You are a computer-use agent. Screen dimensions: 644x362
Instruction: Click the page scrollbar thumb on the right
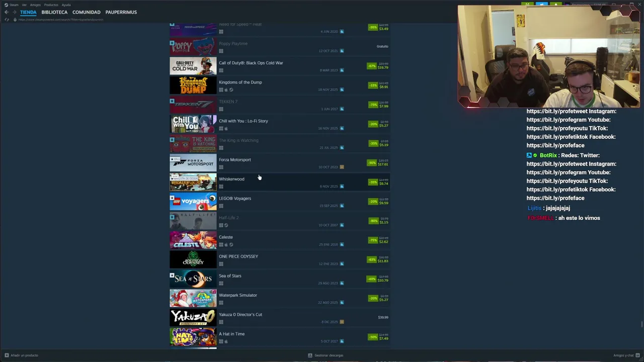pyautogui.click(x=641, y=324)
